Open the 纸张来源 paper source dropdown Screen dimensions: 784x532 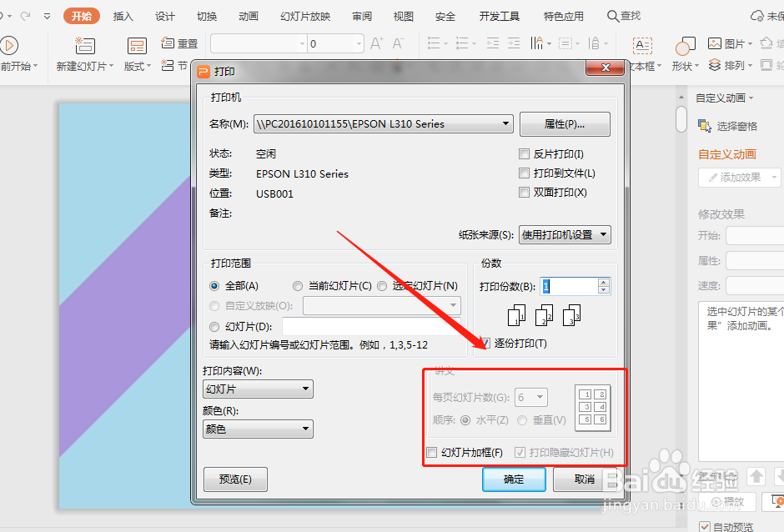pos(602,234)
